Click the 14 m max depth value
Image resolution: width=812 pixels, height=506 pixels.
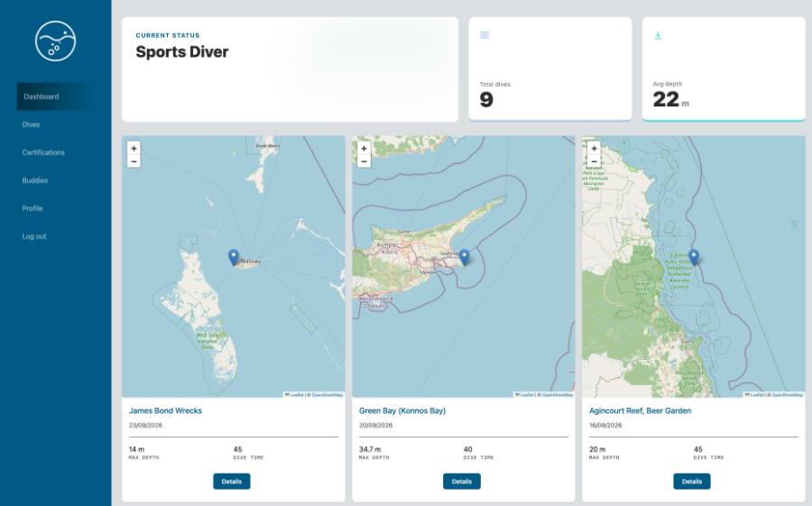pos(137,449)
